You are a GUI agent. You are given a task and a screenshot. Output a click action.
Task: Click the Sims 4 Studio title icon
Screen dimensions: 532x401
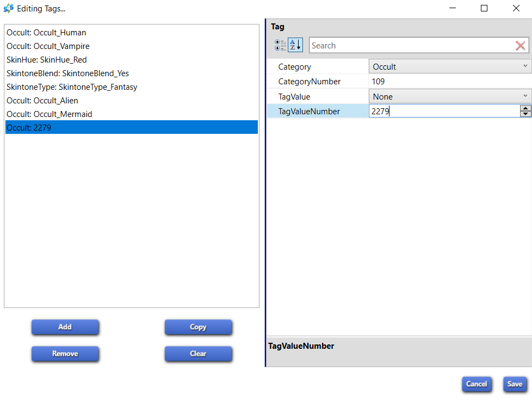click(x=9, y=8)
